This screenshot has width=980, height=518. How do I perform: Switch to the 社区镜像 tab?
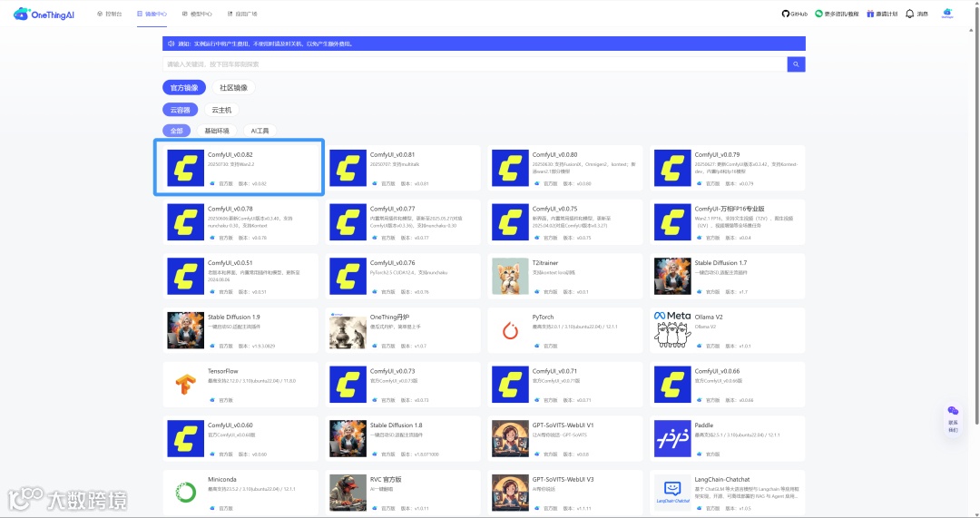pos(233,87)
